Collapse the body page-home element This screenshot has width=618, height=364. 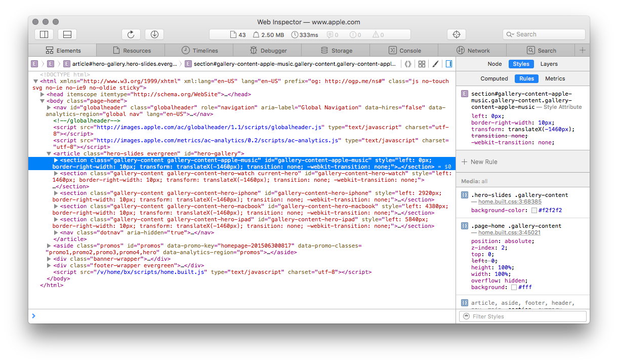coord(42,101)
